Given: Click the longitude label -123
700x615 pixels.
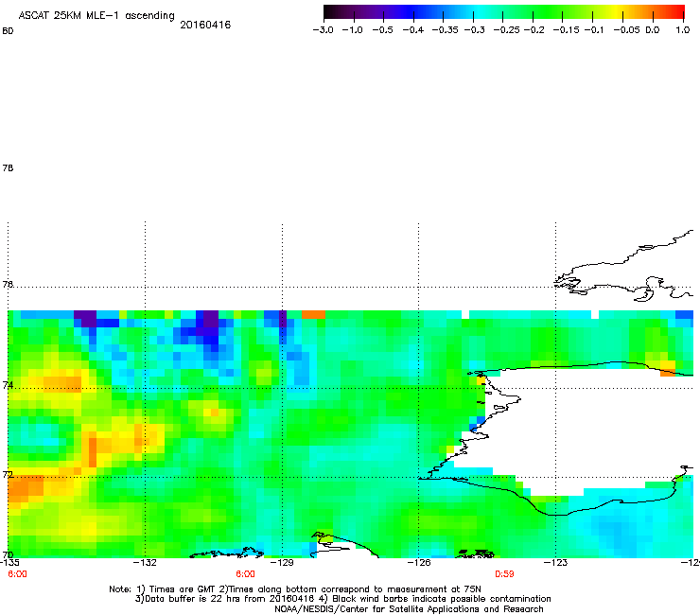Looking at the screenshot, I should tap(555, 563).
